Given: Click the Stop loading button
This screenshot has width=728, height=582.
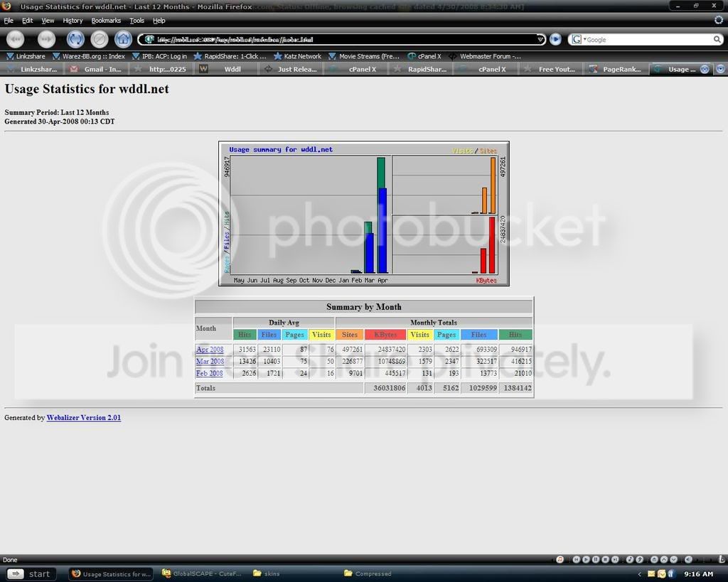Looking at the screenshot, I should click(x=99, y=40).
